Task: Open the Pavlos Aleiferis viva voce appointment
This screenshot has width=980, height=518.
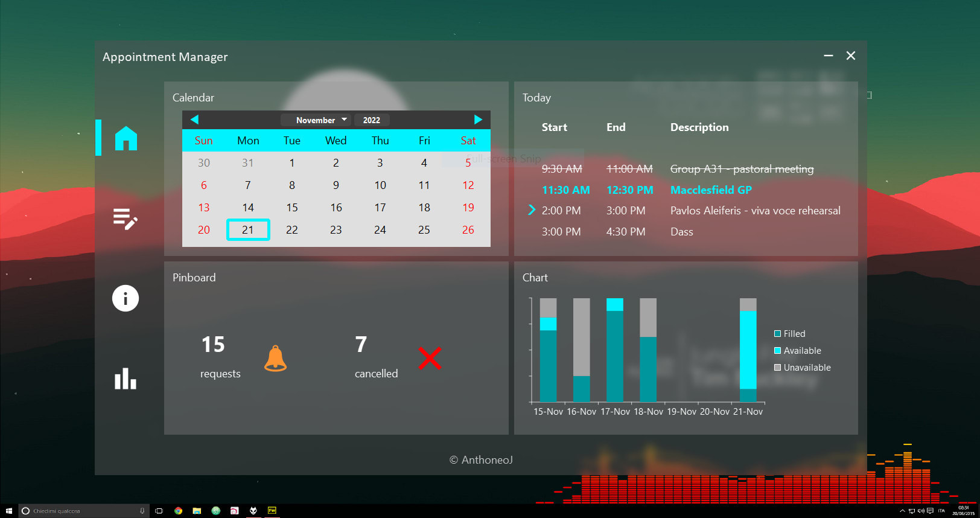Action: click(x=755, y=211)
